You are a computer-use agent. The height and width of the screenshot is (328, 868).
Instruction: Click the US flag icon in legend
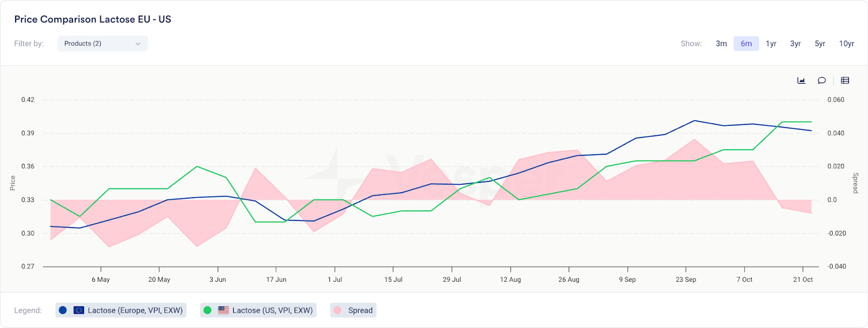[x=224, y=310]
